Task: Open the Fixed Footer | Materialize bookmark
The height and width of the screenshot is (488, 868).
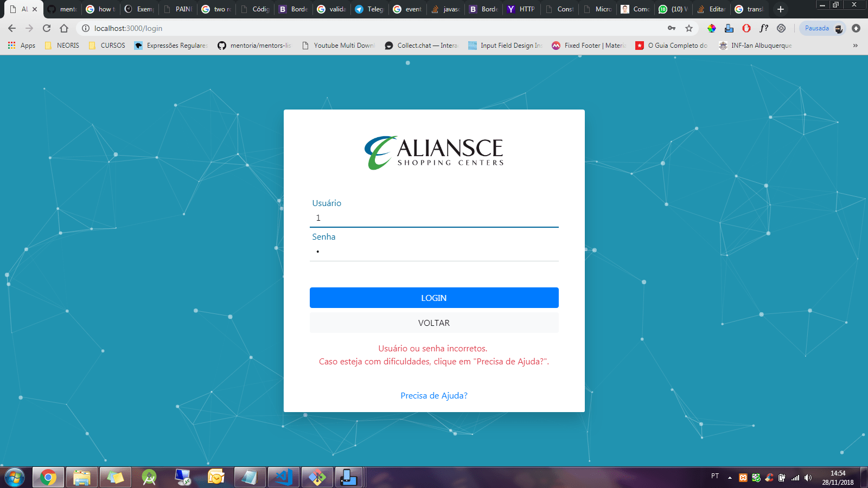Action: [x=589, y=46]
